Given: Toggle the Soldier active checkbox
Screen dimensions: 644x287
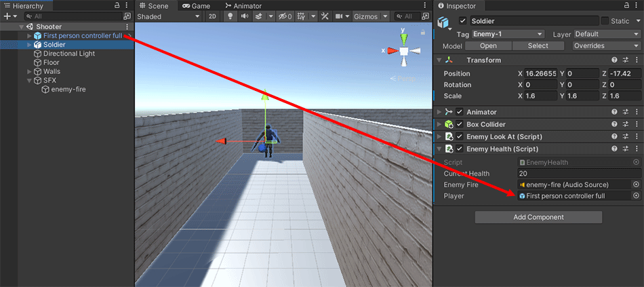Looking at the screenshot, I should click(463, 21).
